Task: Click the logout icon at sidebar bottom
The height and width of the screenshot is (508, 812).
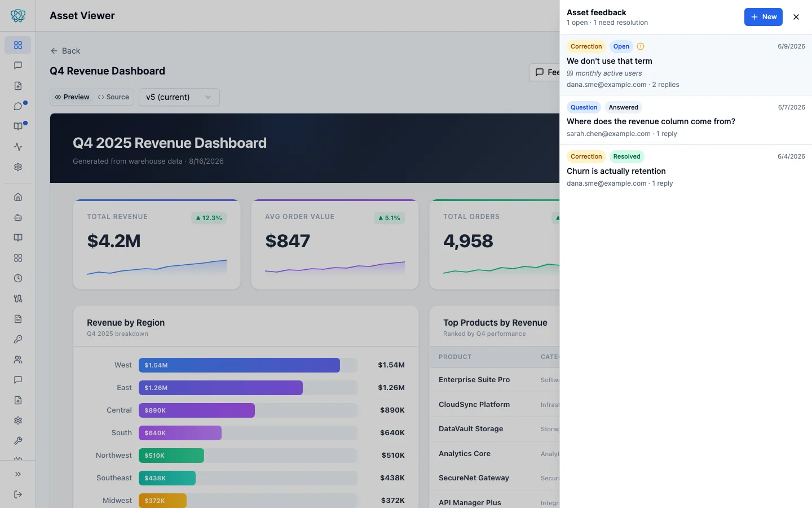Action: coord(18,494)
